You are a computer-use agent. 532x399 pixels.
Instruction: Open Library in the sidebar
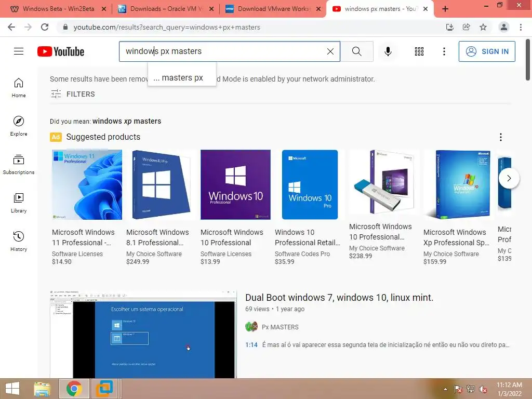[19, 203]
